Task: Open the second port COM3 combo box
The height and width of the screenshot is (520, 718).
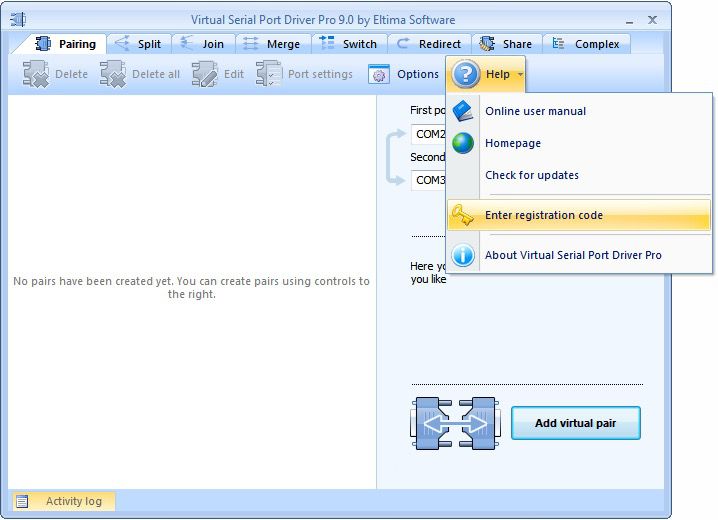Action: [x=429, y=180]
